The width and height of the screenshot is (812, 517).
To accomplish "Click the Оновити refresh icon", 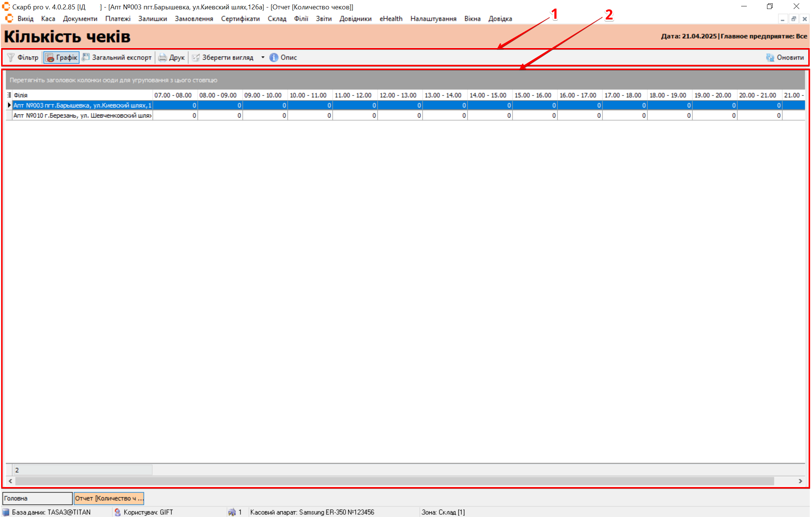I will (770, 57).
